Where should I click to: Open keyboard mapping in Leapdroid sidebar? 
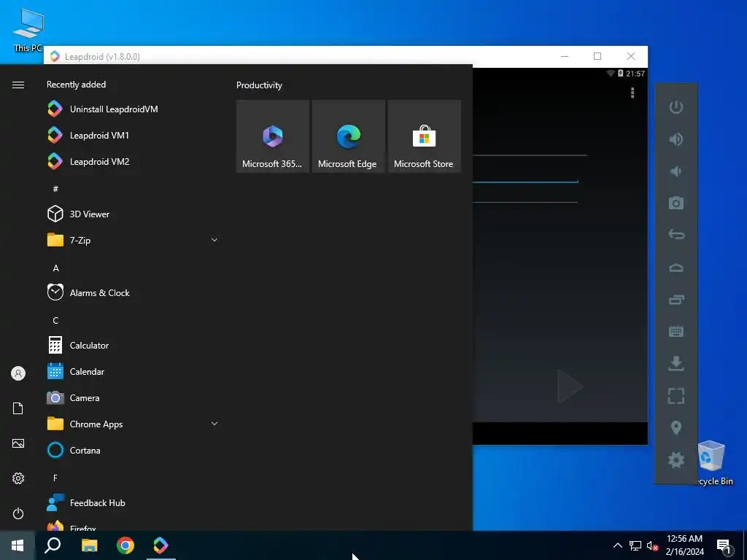pos(676,331)
